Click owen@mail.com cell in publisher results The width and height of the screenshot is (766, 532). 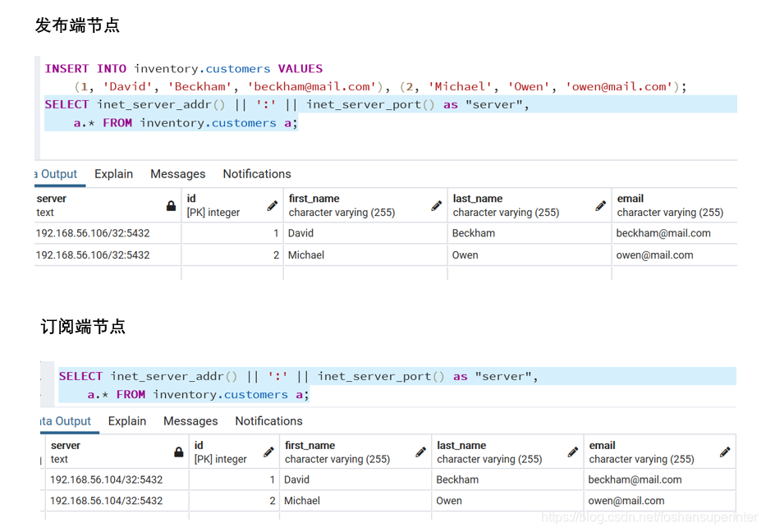(x=674, y=255)
